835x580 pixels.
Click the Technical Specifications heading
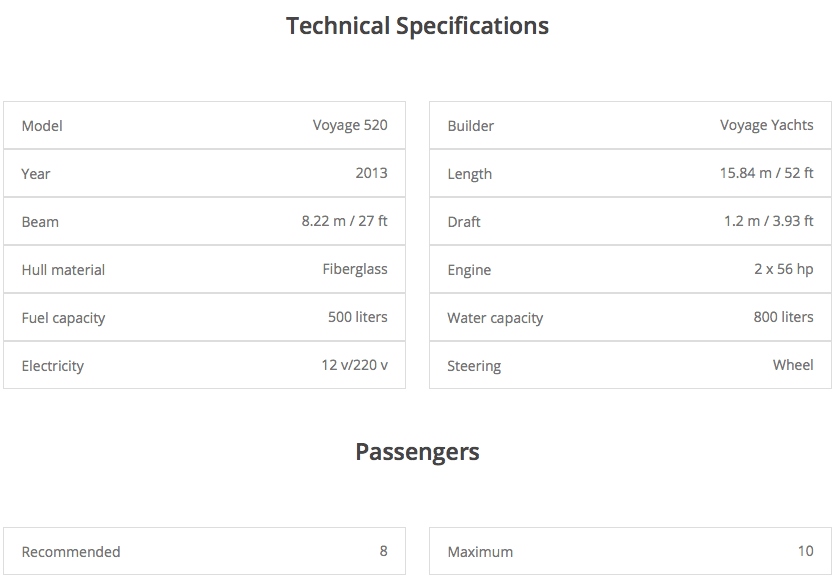point(417,26)
